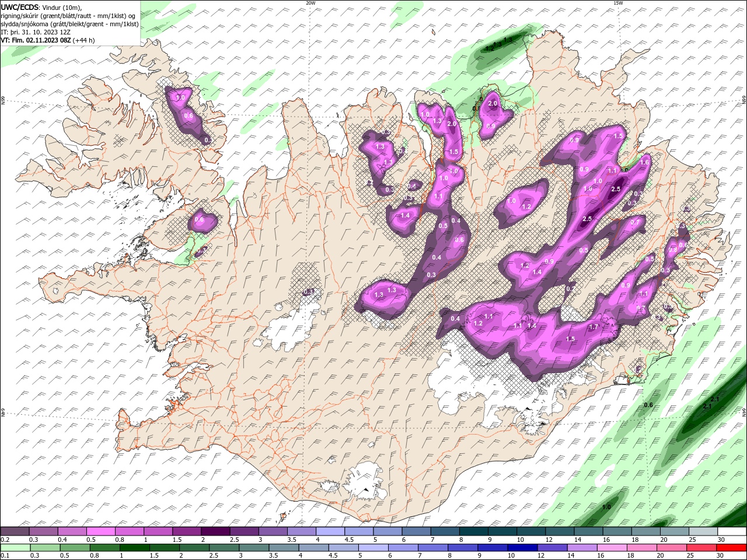
Task: Click the 'VT: Fim. 02.11.2023 08Z (+44 h)' line
Action: [48, 40]
